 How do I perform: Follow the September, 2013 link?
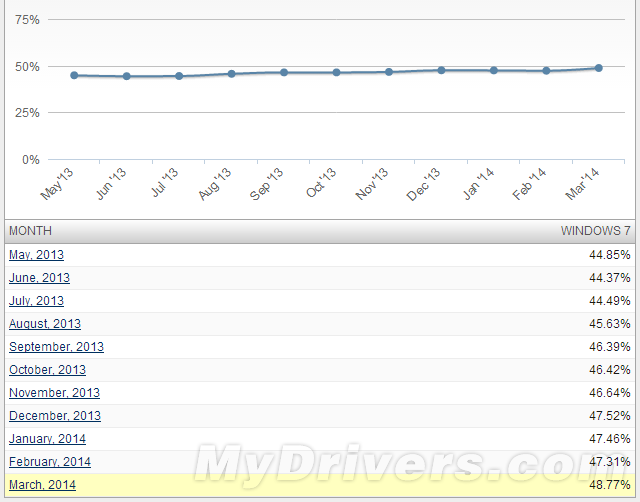(x=56, y=347)
